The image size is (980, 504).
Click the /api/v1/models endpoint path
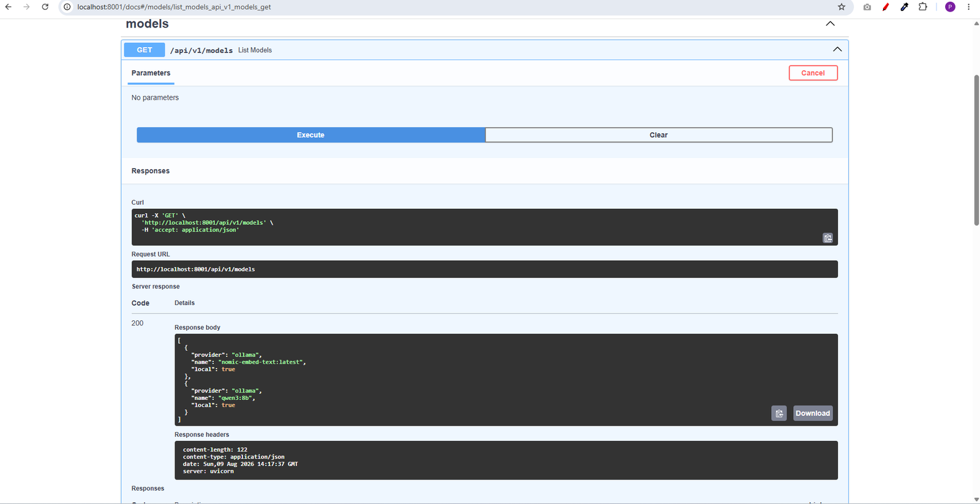click(202, 50)
